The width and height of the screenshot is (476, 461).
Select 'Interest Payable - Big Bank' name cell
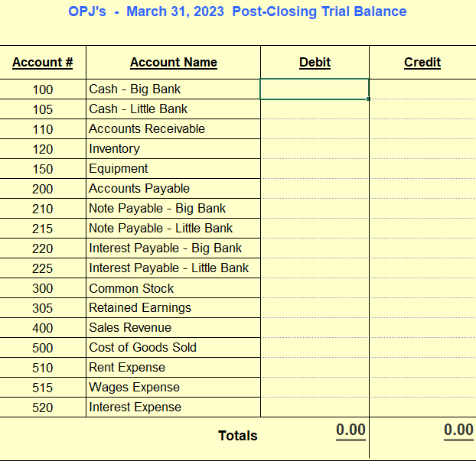click(x=173, y=248)
